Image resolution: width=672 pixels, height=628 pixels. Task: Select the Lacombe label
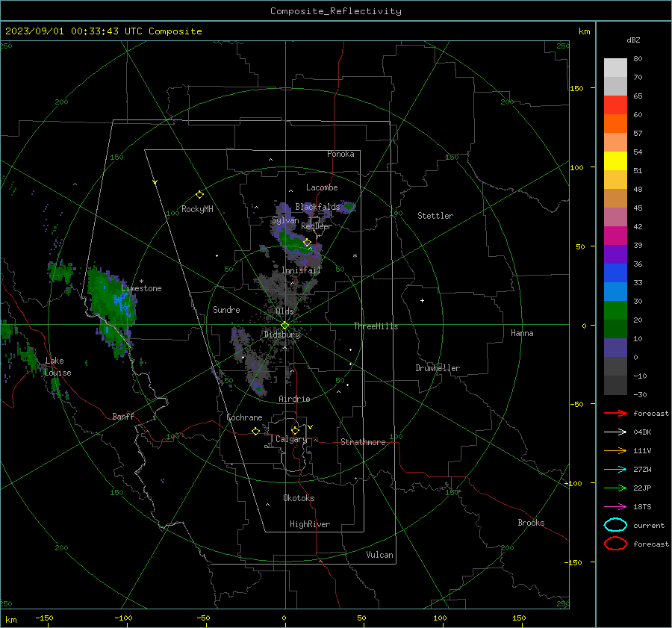322,187
